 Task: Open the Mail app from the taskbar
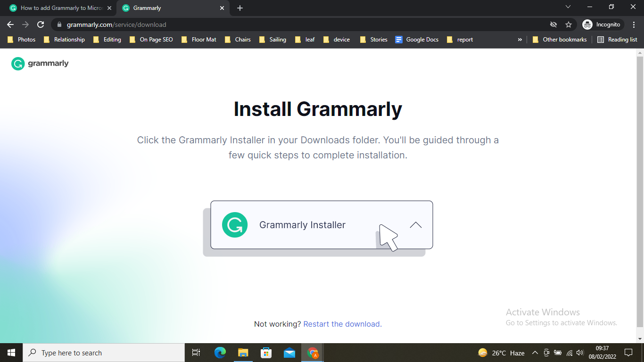click(289, 353)
